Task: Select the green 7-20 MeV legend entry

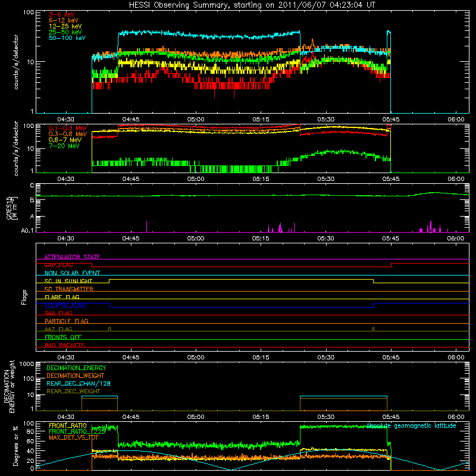Action: point(64,146)
